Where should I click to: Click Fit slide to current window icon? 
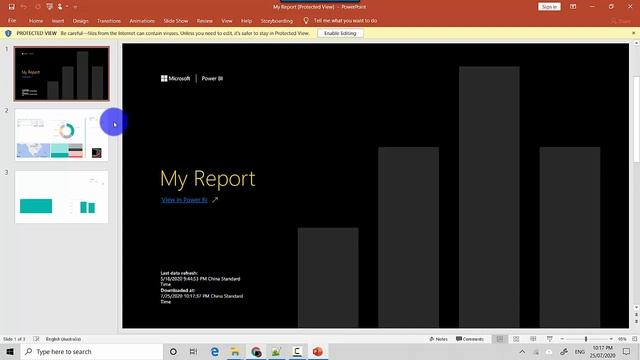634,339
